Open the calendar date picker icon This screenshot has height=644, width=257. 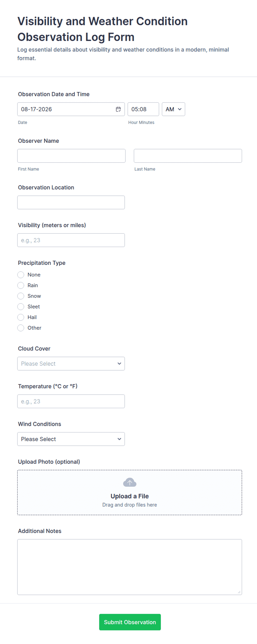[118, 109]
